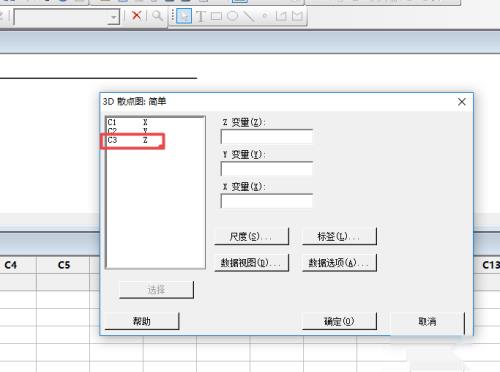Select the marker dot tool
This screenshot has height=372, width=500.
(x=265, y=16)
